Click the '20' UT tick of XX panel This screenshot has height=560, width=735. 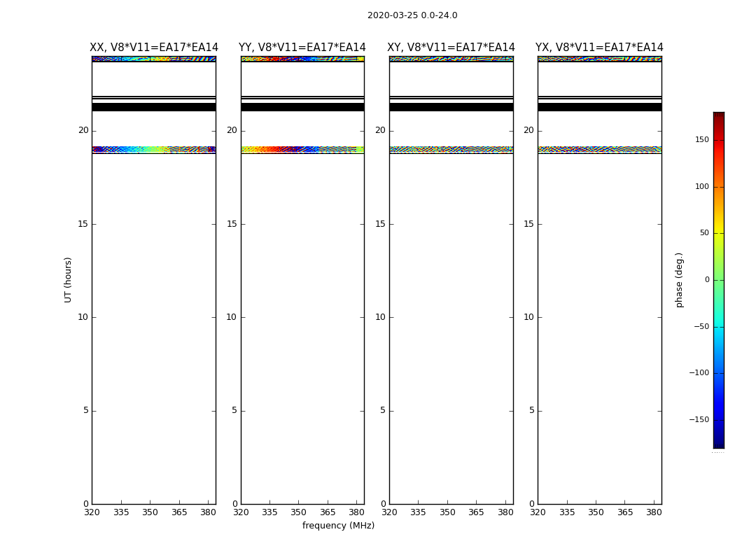click(83, 130)
